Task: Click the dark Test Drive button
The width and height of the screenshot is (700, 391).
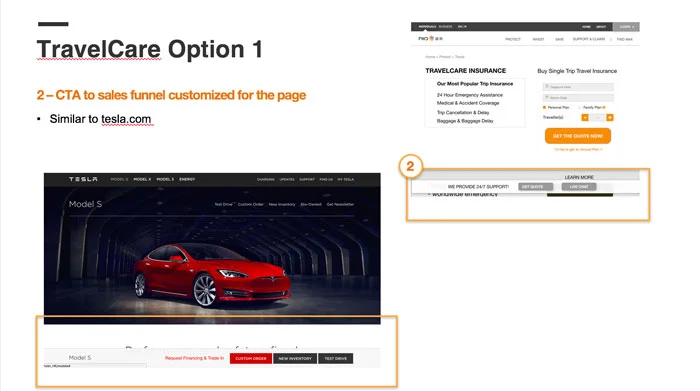Action: [x=336, y=358]
